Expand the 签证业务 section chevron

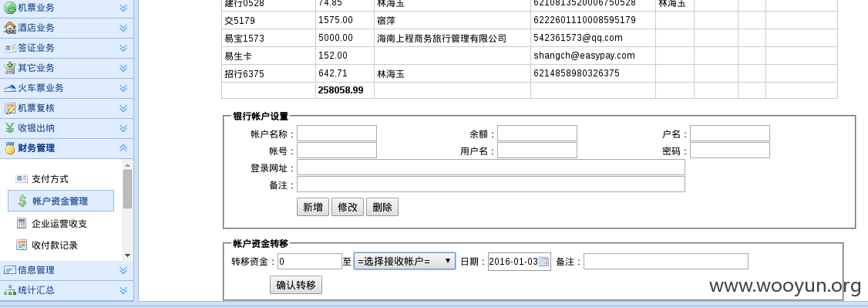pos(123,48)
